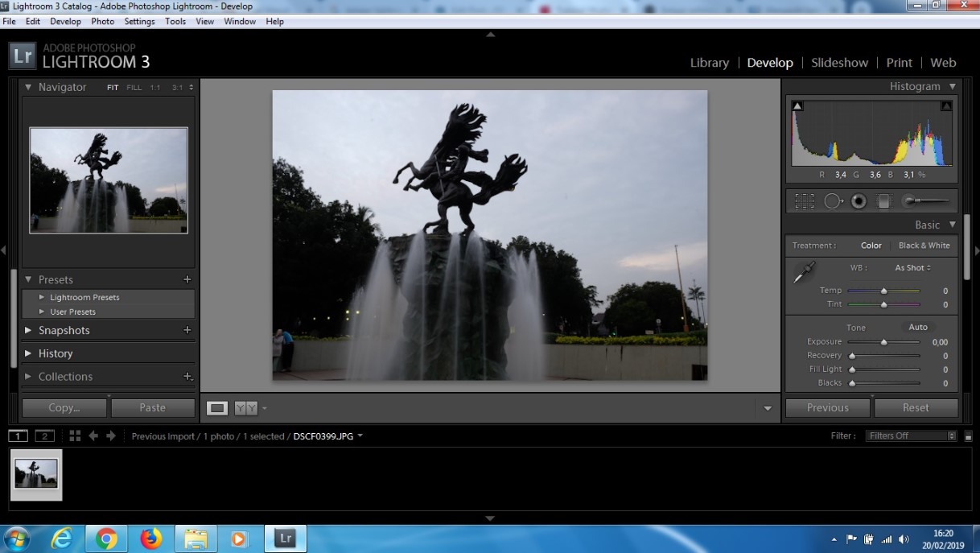Activate the Red Eye Correction tool
Image resolution: width=980 pixels, height=553 pixels.
click(x=859, y=201)
